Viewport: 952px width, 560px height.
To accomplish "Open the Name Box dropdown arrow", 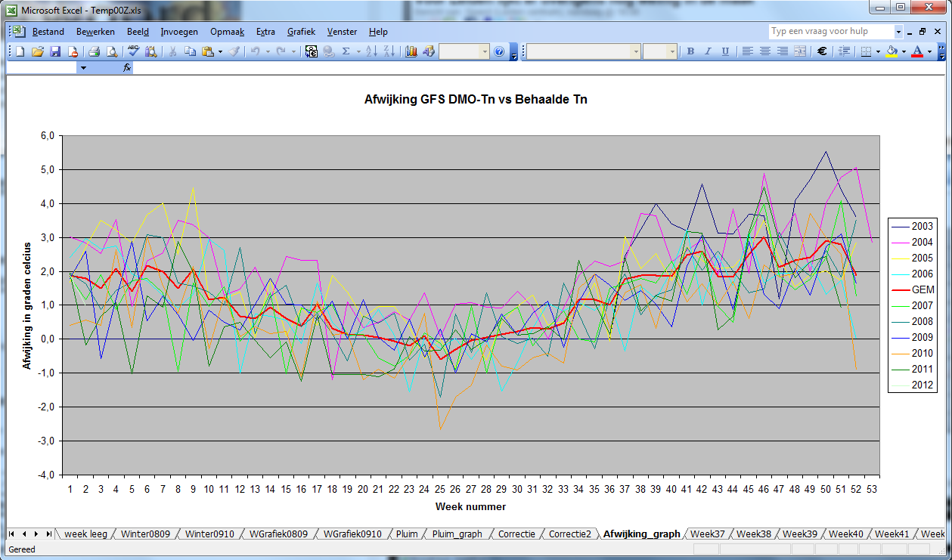I will point(83,67).
